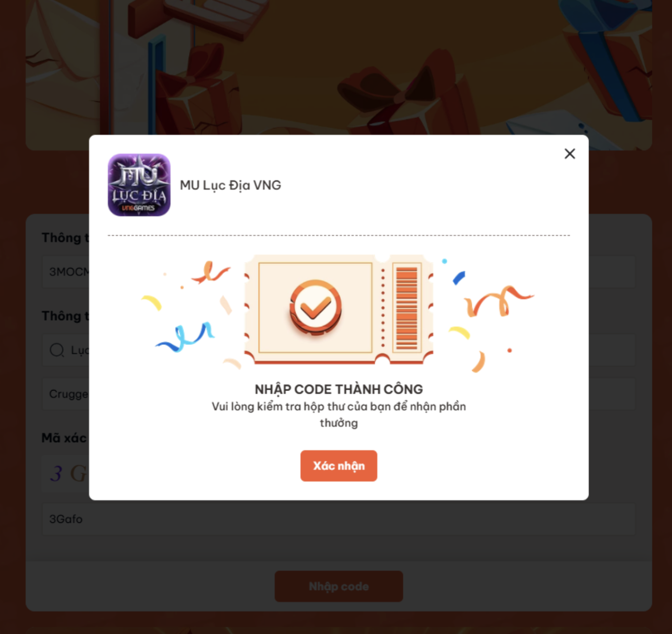Image resolution: width=672 pixels, height=634 pixels.
Task: Click the blue ribbon confetti by the ticket
Action: point(186,337)
